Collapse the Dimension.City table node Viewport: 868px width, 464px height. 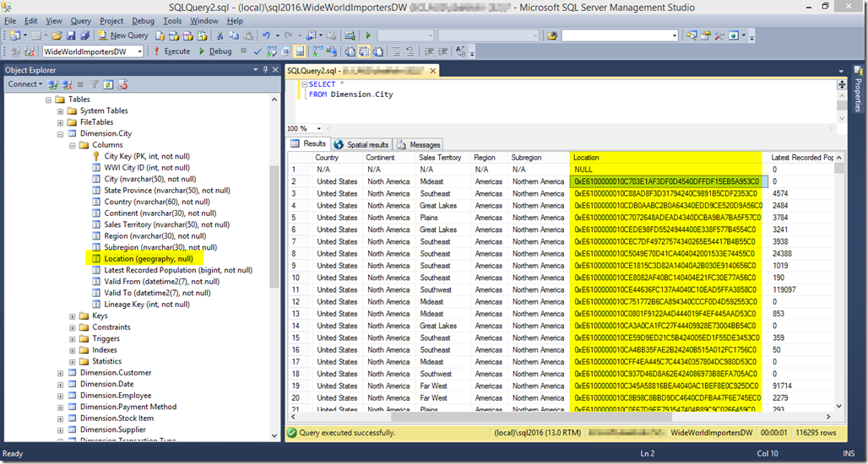pos(60,134)
